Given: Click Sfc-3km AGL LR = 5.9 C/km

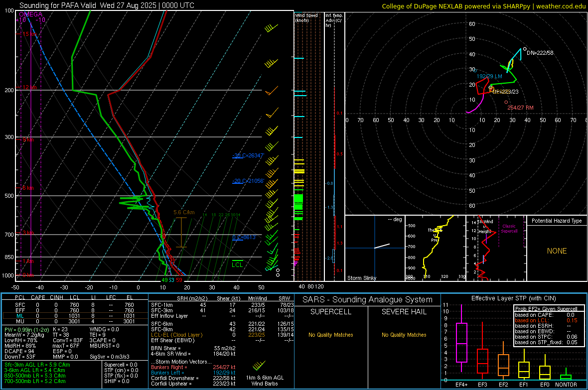Looking at the screenshot, I should (37, 365).
